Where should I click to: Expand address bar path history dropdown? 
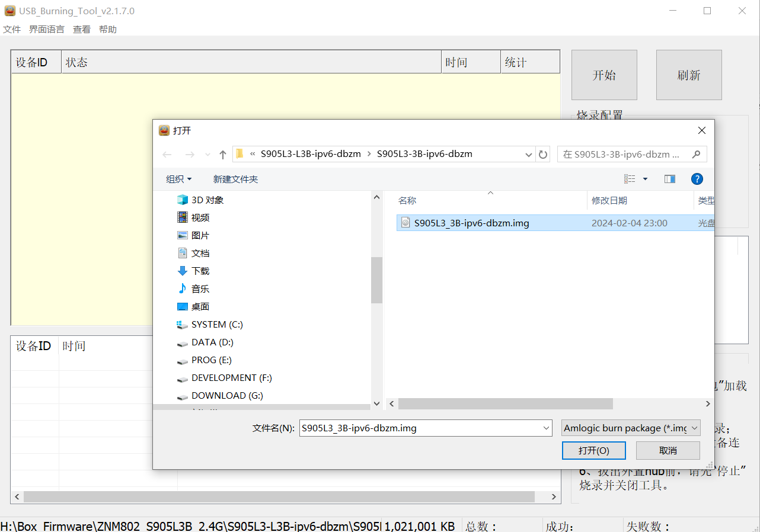(x=529, y=155)
